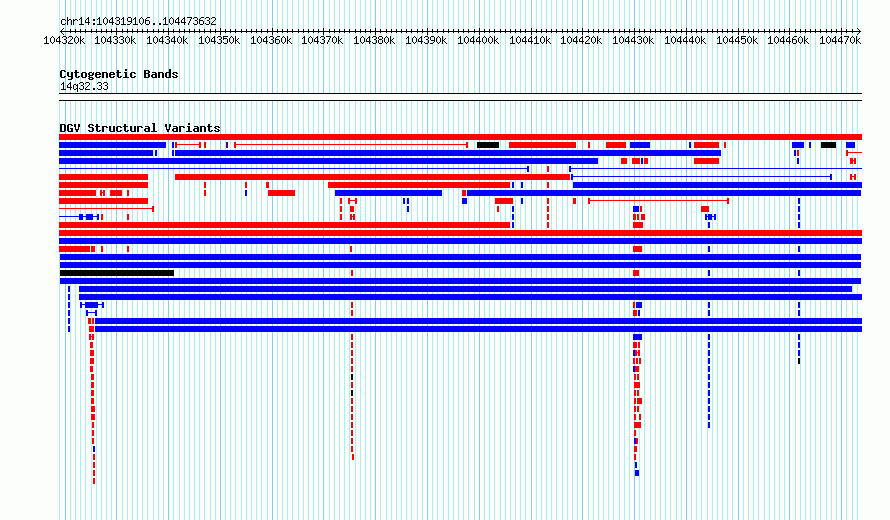890x520 pixels.
Task: Click the 104370k ruler label
Action: tap(322, 40)
